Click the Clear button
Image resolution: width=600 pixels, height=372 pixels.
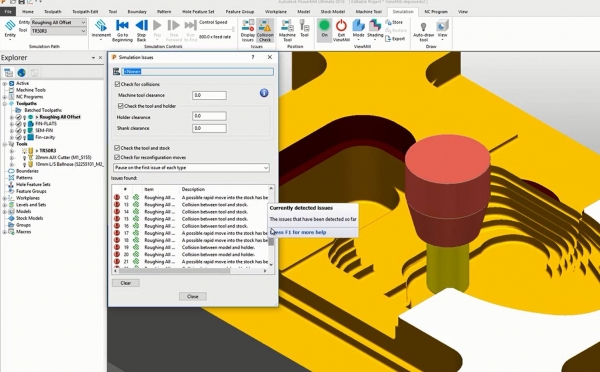tap(126, 283)
